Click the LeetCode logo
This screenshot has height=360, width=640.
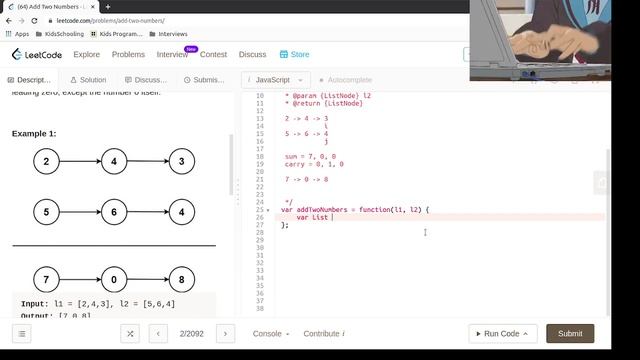click(x=37, y=54)
